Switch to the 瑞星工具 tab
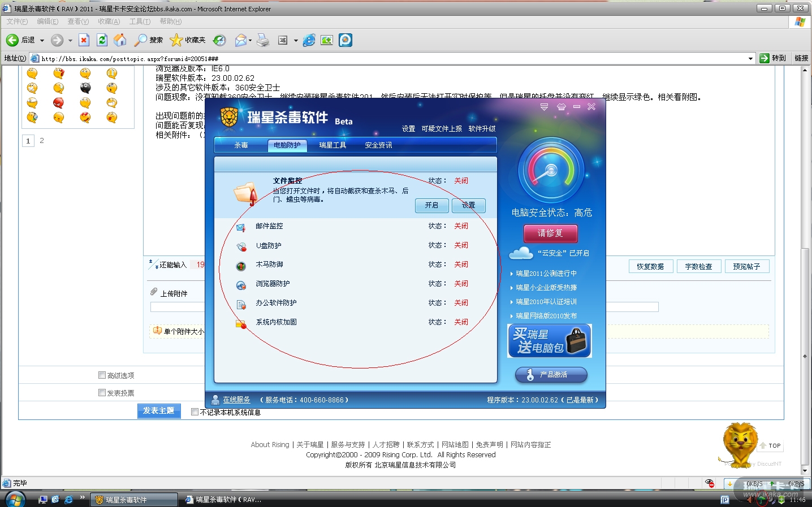The height and width of the screenshot is (507, 812). pos(332,145)
